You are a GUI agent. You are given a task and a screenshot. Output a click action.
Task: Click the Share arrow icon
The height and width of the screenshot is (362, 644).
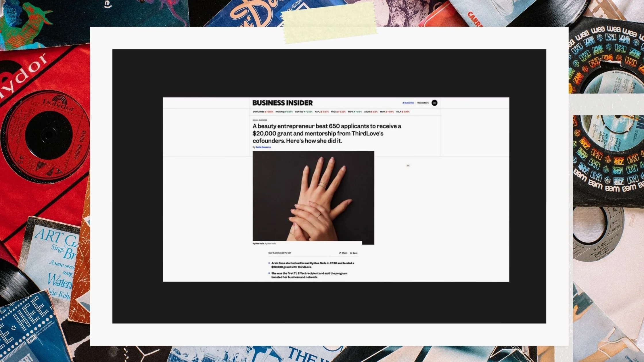coord(340,253)
